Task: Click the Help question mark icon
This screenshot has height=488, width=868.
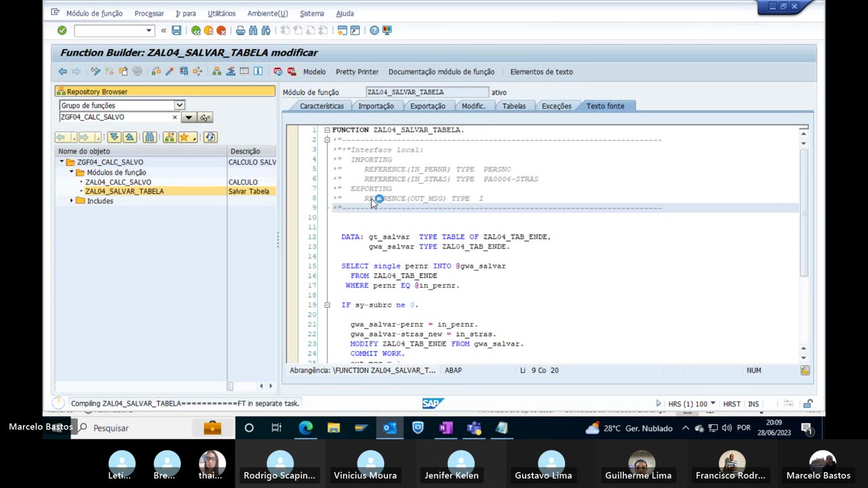Action: point(374,30)
